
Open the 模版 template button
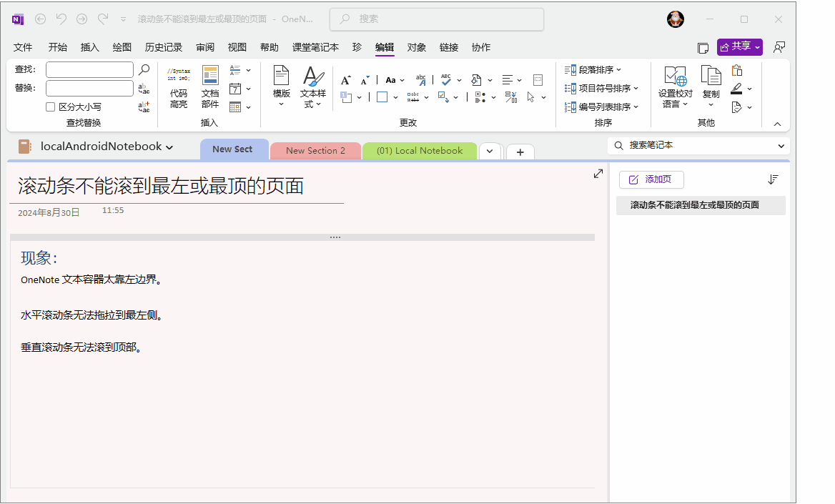click(281, 86)
